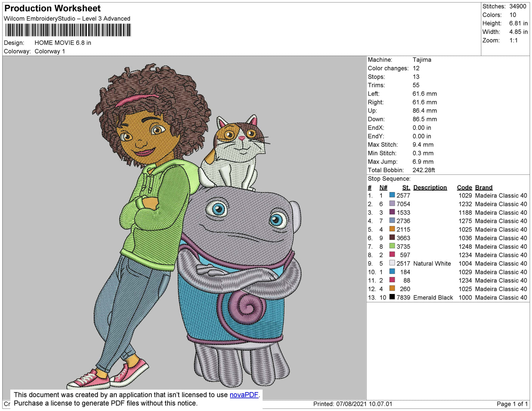Click the 'Stop Sequence:' heading

pos(389,179)
